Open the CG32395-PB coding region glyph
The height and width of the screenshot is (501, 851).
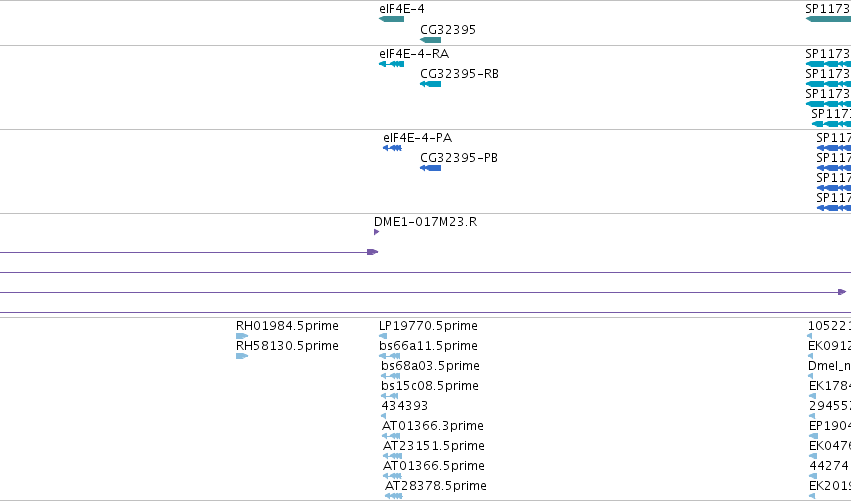click(430, 168)
